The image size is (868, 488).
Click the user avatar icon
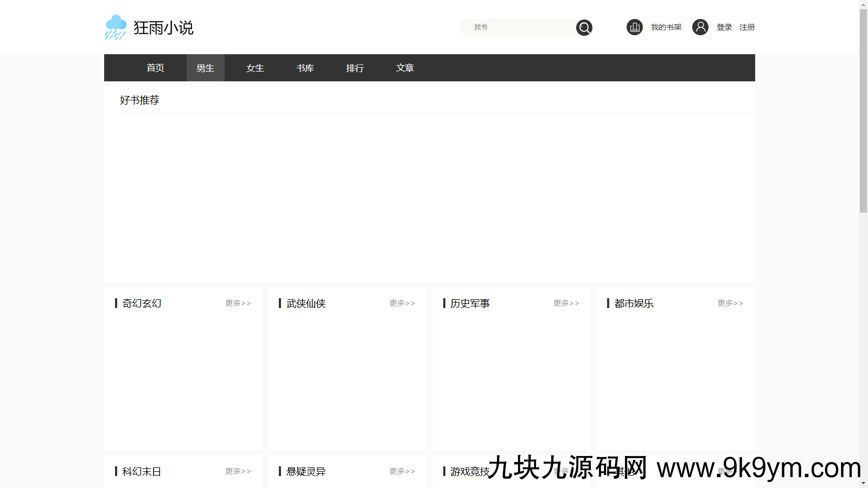click(x=700, y=27)
